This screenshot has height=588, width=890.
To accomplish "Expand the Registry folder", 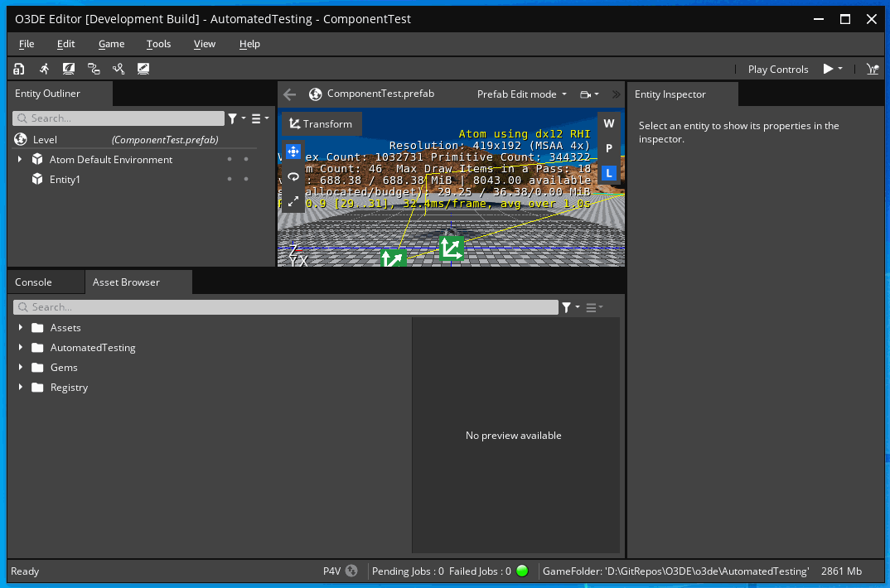I will tap(21, 388).
